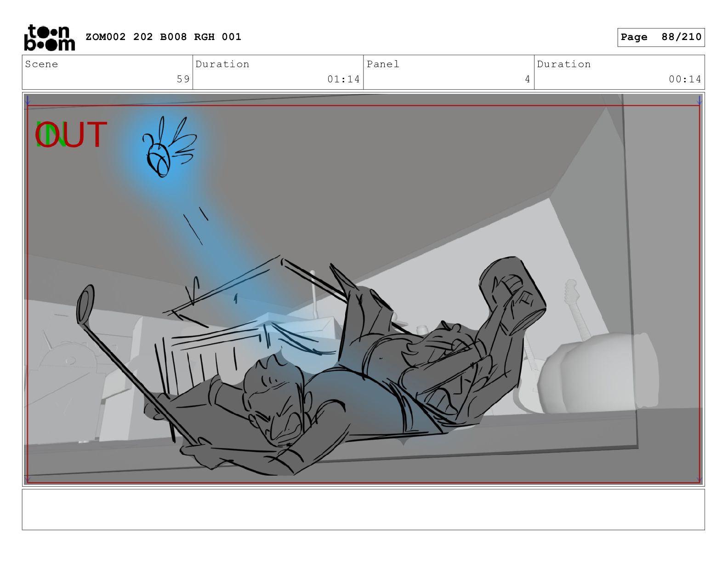Click the IN/OUT camera marker text
Image resolution: width=728 pixels, height=563 pixels.
pos(71,135)
